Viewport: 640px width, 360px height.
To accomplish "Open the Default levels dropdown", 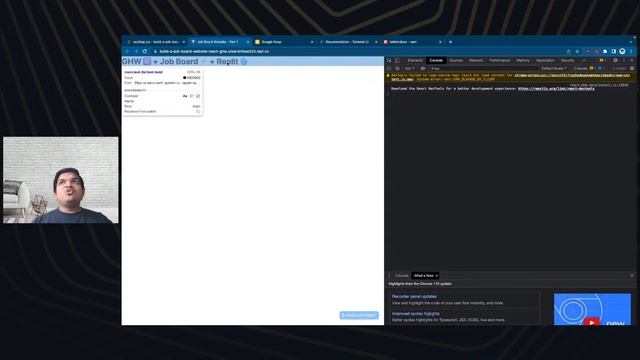I will [x=553, y=69].
